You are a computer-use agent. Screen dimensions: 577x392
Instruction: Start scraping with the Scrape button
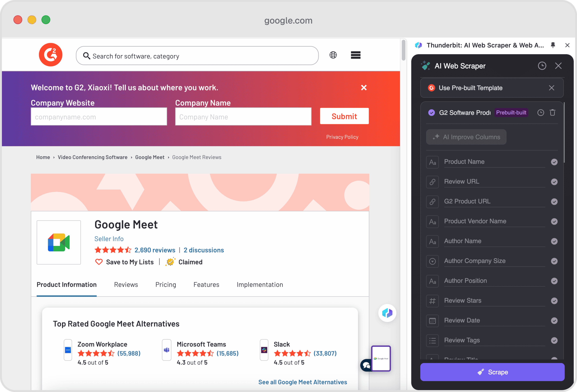pyautogui.click(x=492, y=372)
